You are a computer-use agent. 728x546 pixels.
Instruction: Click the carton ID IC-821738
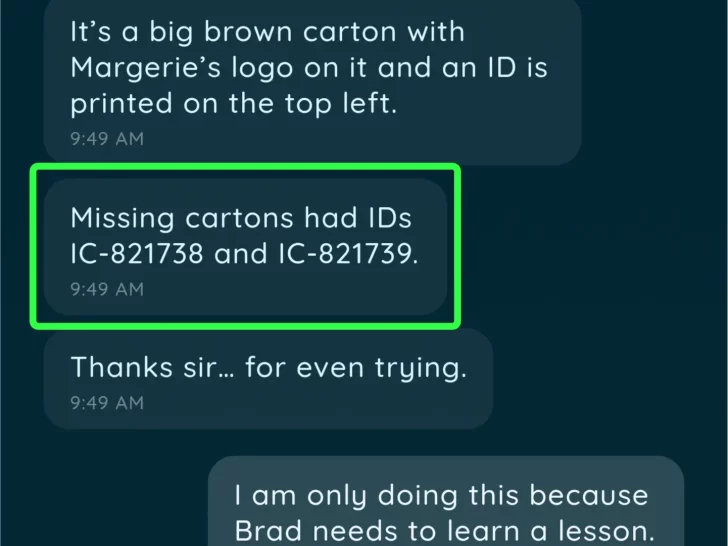click(x=137, y=254)
